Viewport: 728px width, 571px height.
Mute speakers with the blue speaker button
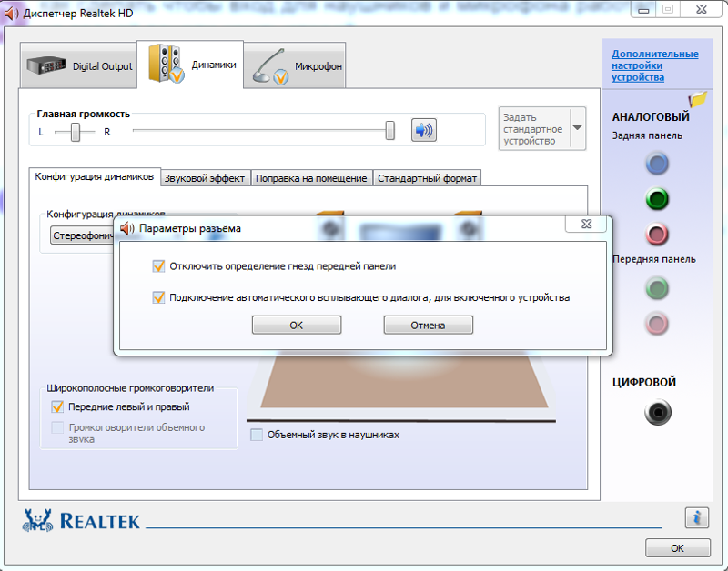click(423, 130)
